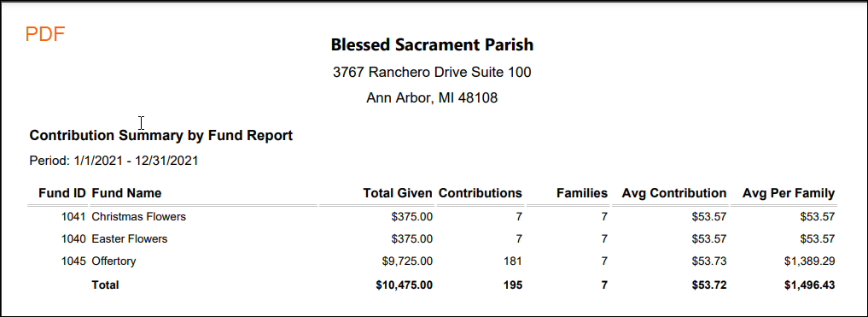Screen dimensions: 868x317
Task: Click the orange PDF label
Action: 45,34
